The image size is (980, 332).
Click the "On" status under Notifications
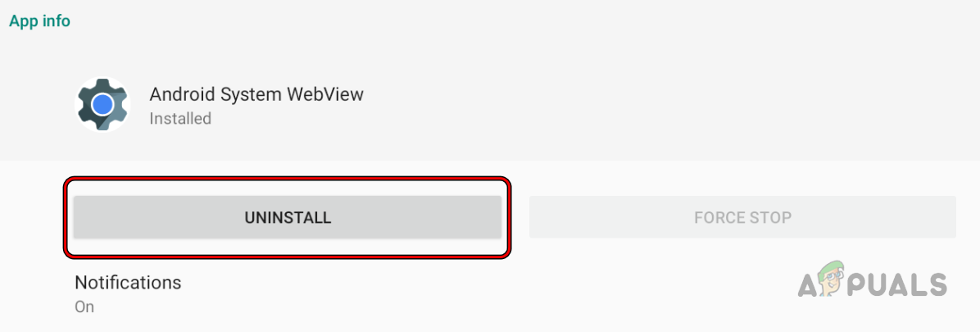tap(84, 307)
